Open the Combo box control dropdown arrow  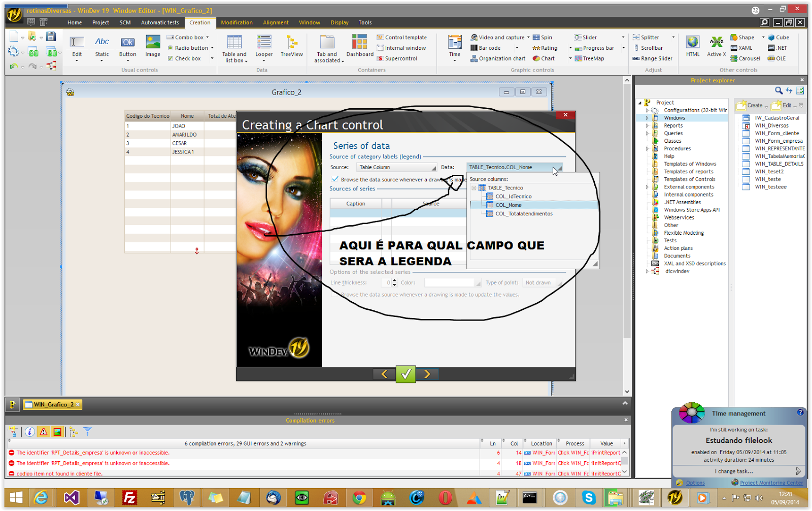208,37
